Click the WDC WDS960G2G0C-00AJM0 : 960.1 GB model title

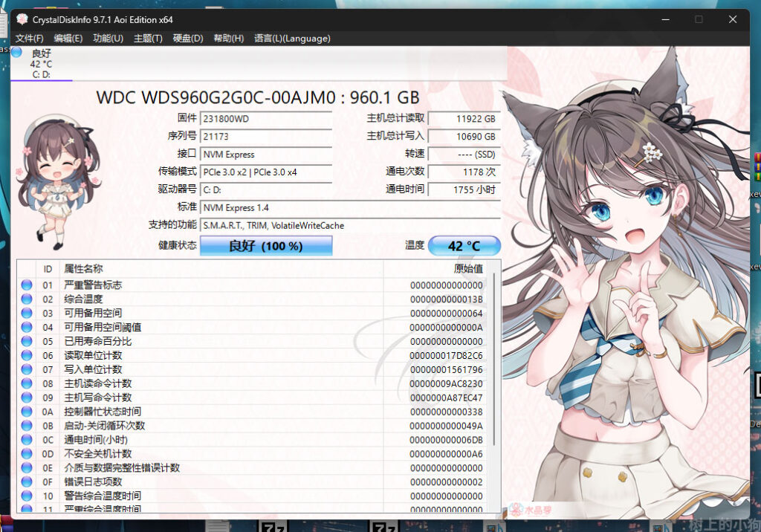[x=258, y=97]
